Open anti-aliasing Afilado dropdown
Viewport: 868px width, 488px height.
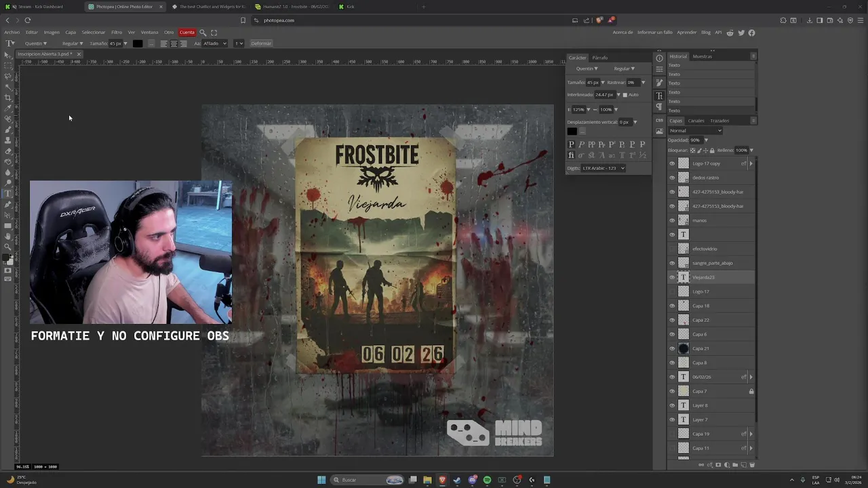tap(215, 43)
